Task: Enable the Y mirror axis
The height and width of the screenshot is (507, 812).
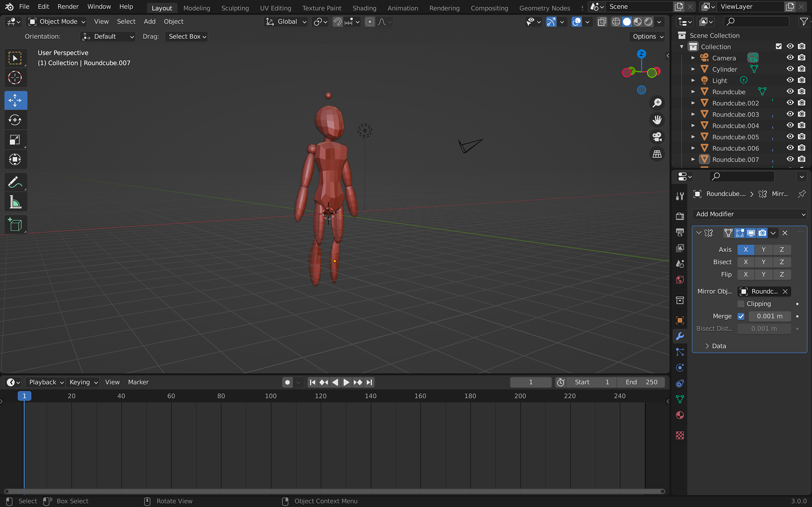Action: click(763, 249)
